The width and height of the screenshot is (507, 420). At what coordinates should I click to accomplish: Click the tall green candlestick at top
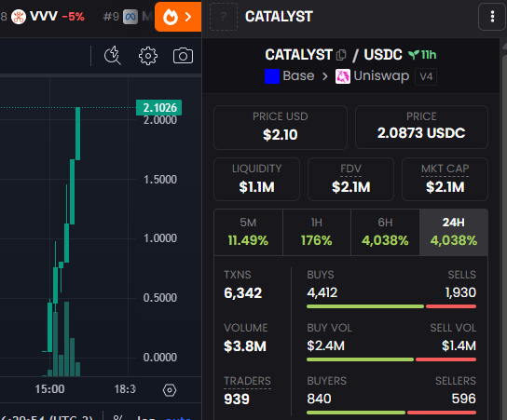pos(77,133)
